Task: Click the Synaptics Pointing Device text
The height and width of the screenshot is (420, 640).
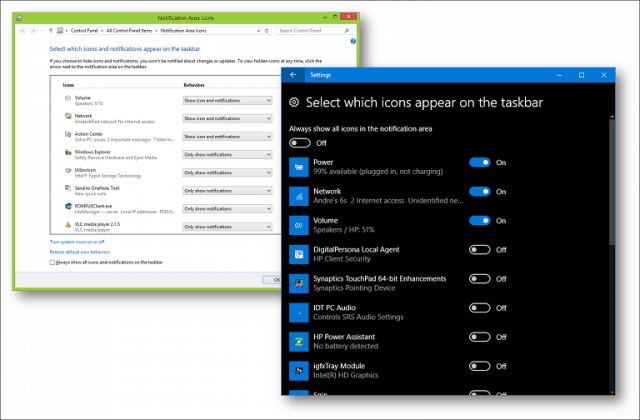Action: pos(354,288)
